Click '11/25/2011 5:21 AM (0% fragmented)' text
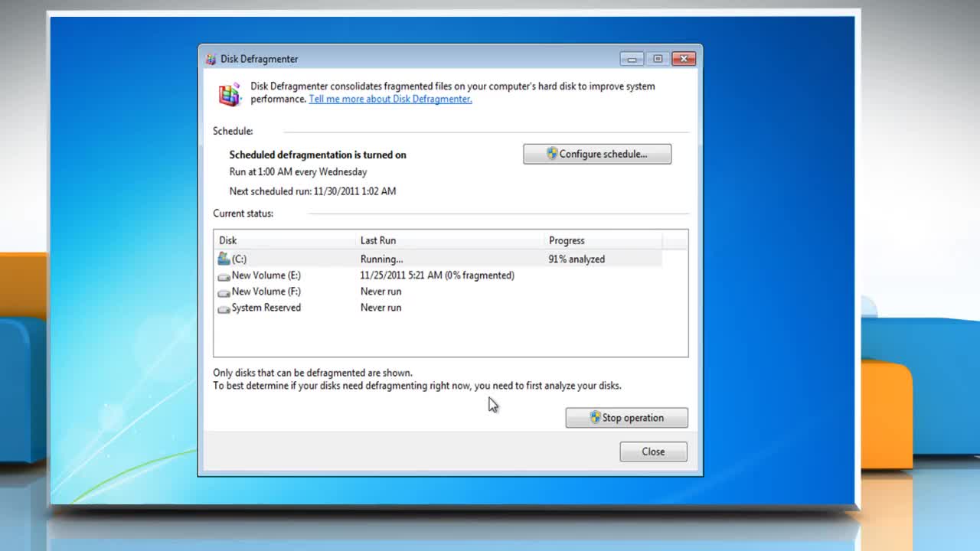The height and width of the screenshot is (551, 980). coord(437,275)
